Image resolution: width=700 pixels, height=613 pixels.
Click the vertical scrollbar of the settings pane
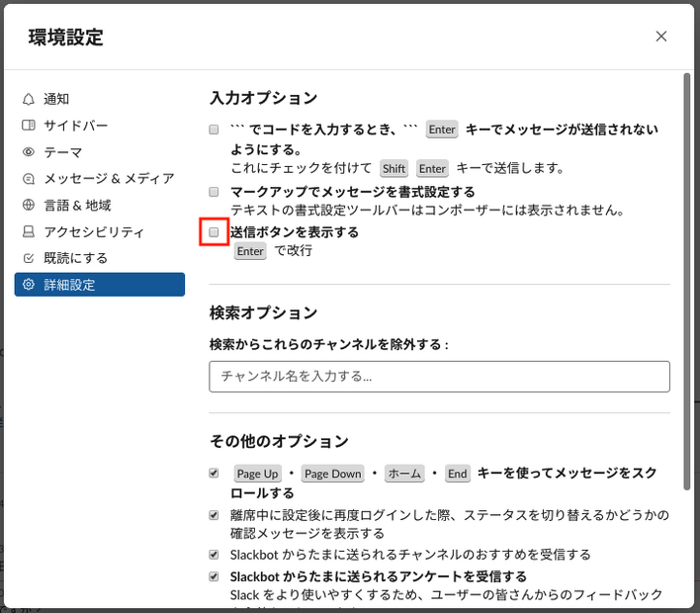(686, 281)
